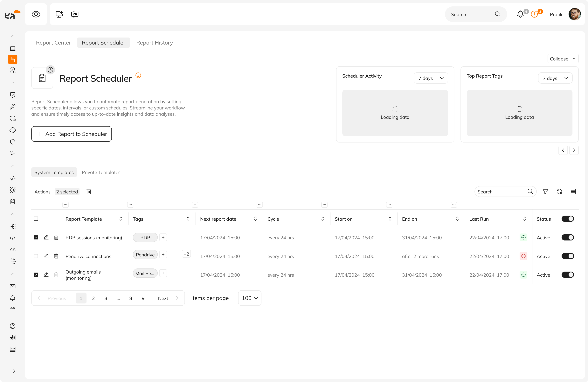Switch to the Report History tab
The width and height of the screenshot is (588, 382).
point(154,43)
